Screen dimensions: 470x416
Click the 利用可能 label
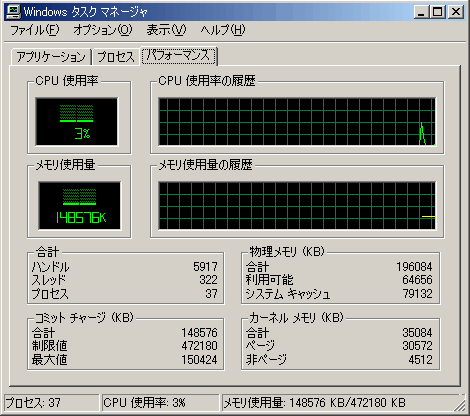(269, 280)
